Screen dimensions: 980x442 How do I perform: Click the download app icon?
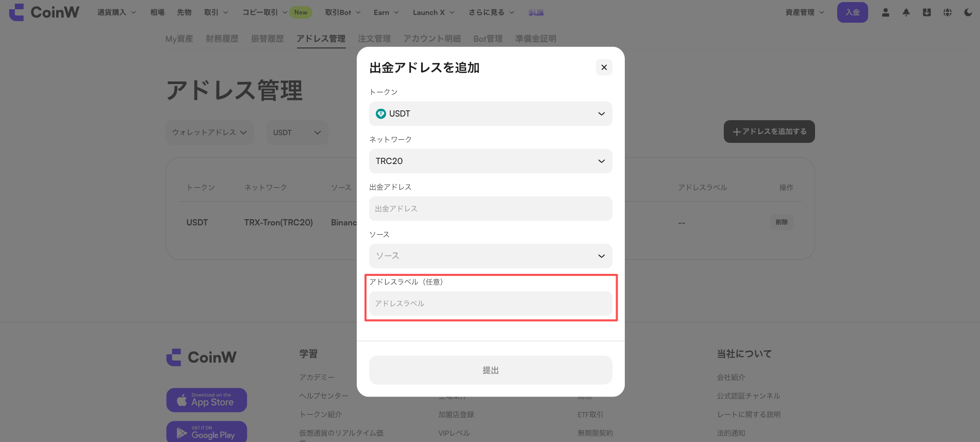[x=926, y=12]
